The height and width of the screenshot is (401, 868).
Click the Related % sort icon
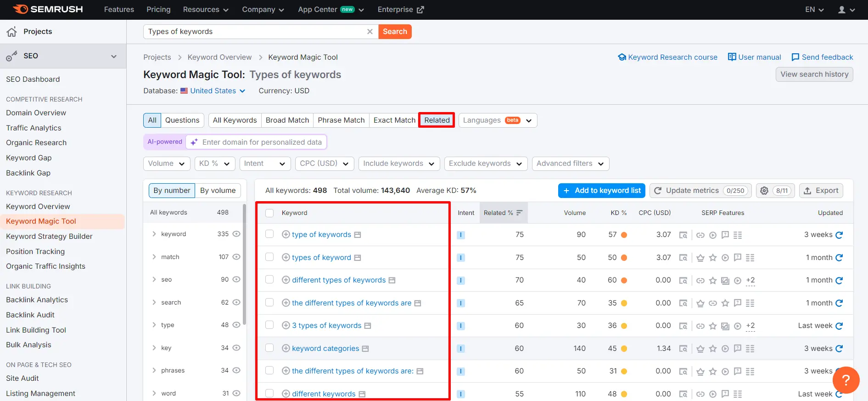click(x=519, y=213)
